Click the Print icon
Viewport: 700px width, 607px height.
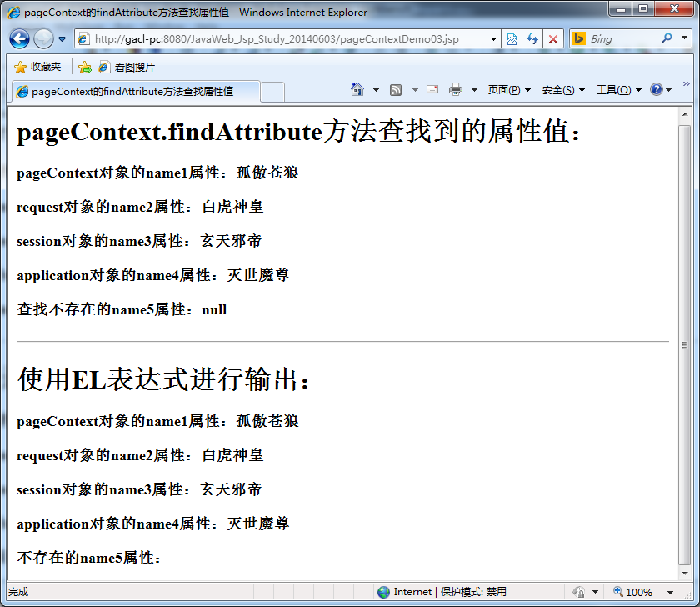(x=455, y=90)
